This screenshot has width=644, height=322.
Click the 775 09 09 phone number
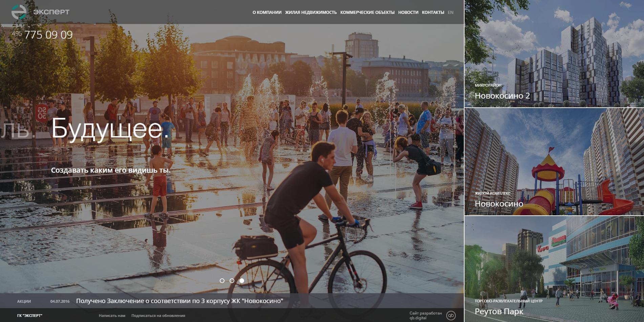coord(48,35)
